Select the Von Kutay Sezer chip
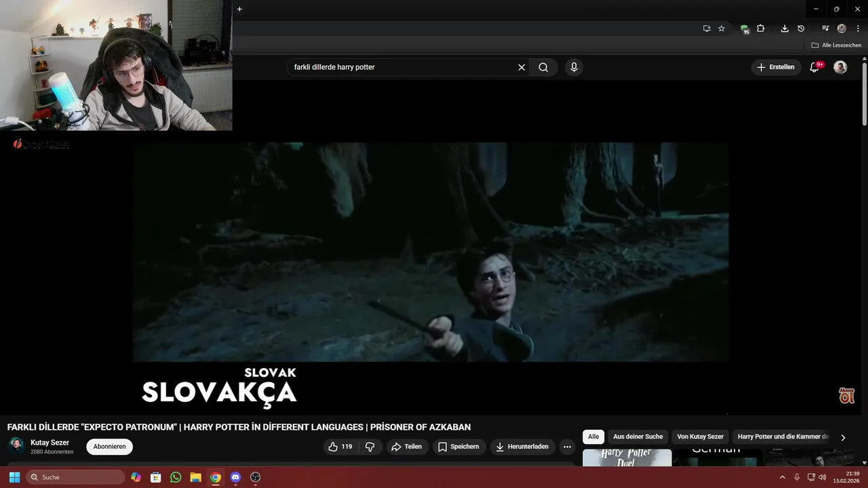 coord(701,436)
